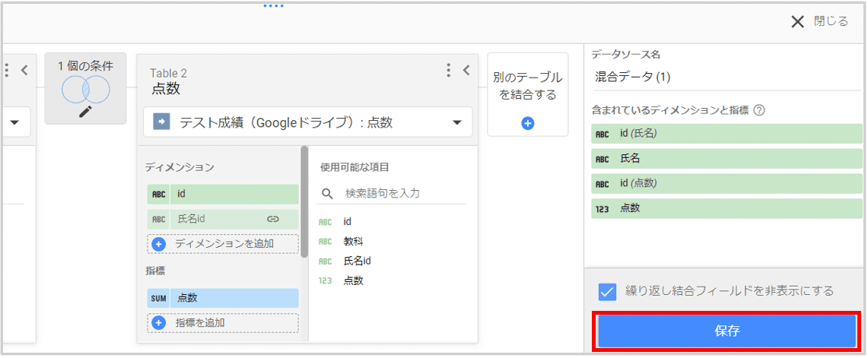868x358 pixels.
Task: Click the SUM aggregation icon on 点数
Action: pos(159,298)
